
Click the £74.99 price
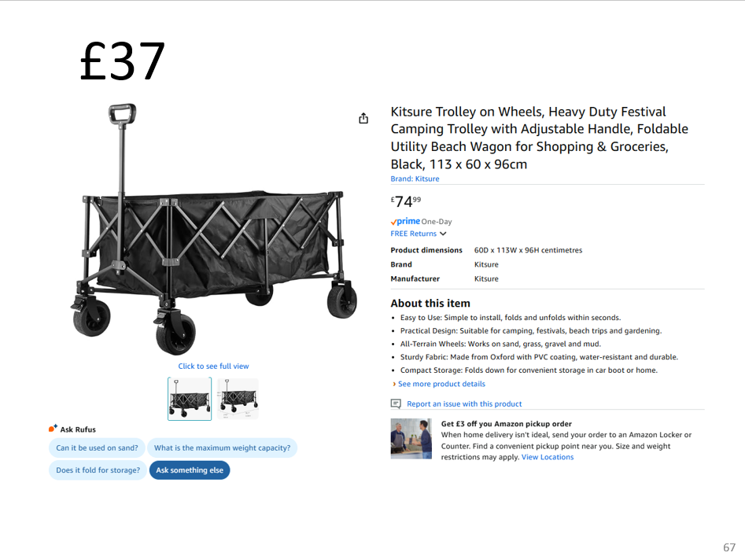click(x=405, y=201)
